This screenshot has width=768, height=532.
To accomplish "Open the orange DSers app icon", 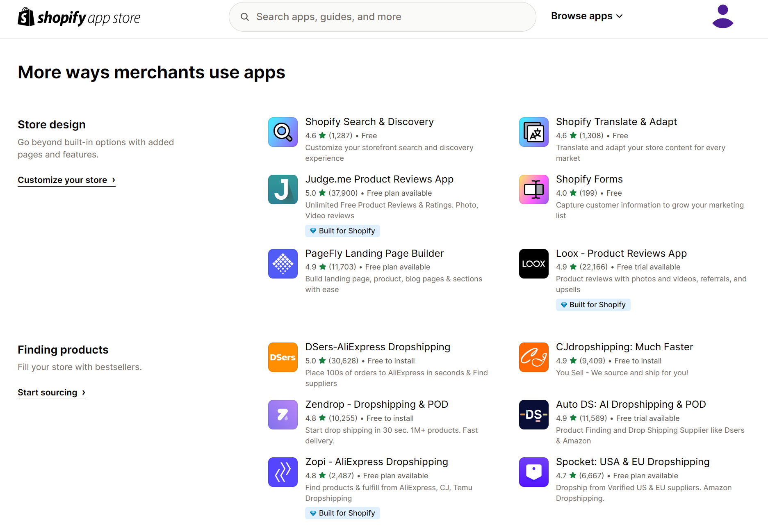I will (283, 357).
